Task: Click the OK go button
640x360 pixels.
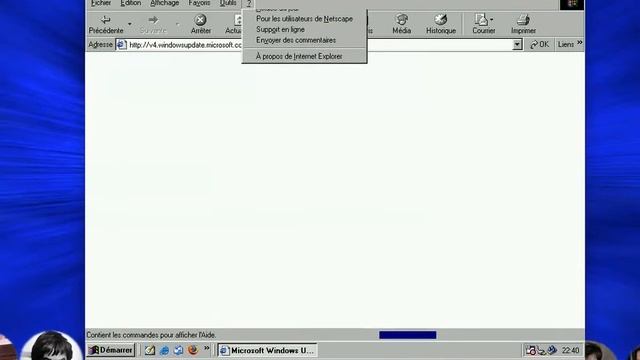Action: point(540,44)
